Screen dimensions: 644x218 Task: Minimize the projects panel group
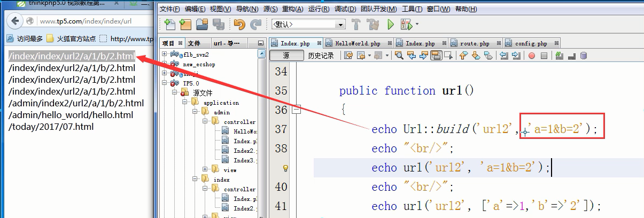click(x=260, y=43)
